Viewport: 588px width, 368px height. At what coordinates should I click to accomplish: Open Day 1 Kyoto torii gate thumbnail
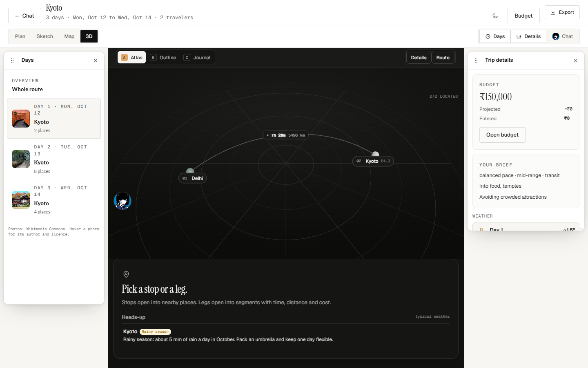click(21, 119)
